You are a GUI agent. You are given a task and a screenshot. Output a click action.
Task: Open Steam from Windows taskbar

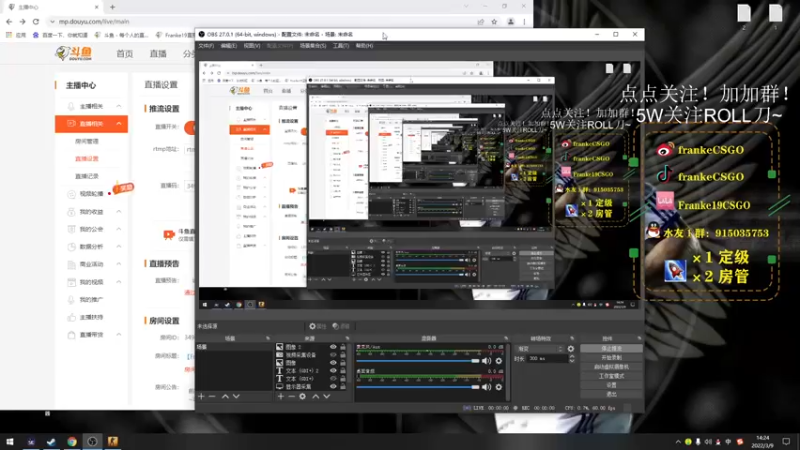[51, 441]
